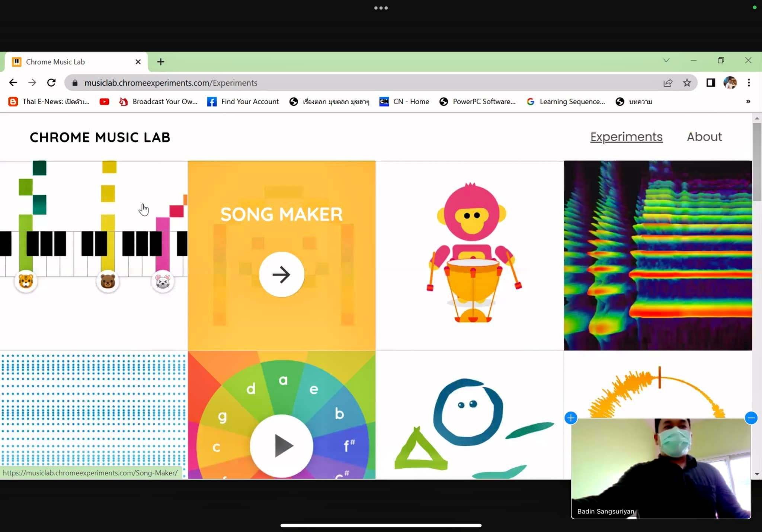
Task: Open the Find Your Account bookmark
Action: coord(243,102)
